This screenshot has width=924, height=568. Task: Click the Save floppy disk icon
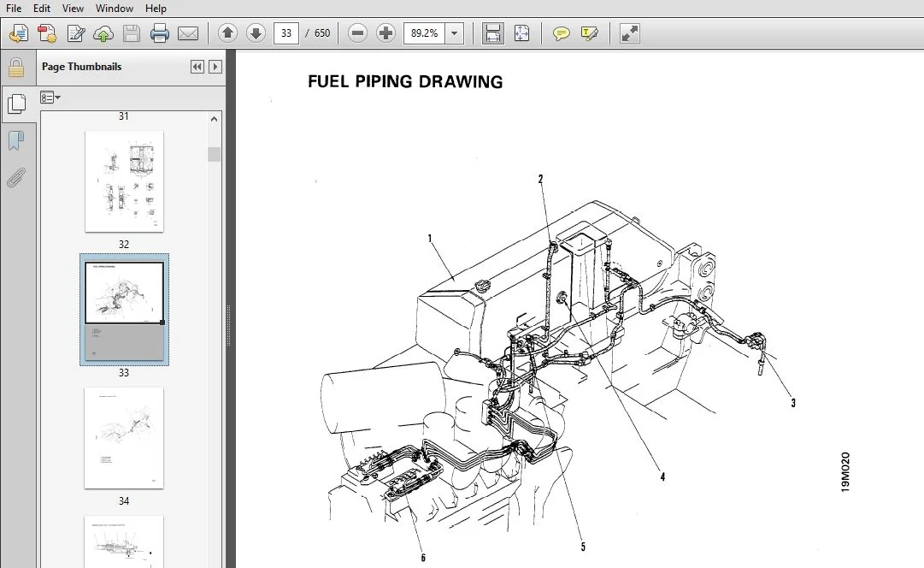coord(132,33)
